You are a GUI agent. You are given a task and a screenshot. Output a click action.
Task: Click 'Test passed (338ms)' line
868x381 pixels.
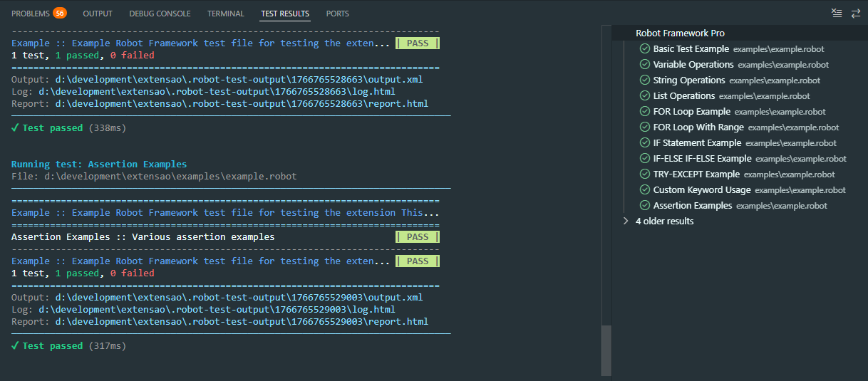pyautogui.click(x=68, y=128)
